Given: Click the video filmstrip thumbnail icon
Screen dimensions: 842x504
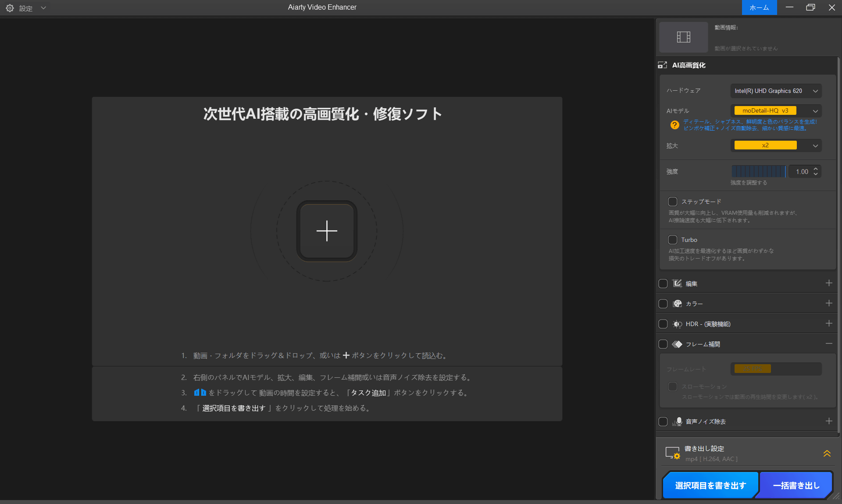Looking at the screenshot, I should pyautogui.click(x=683, y=37).
